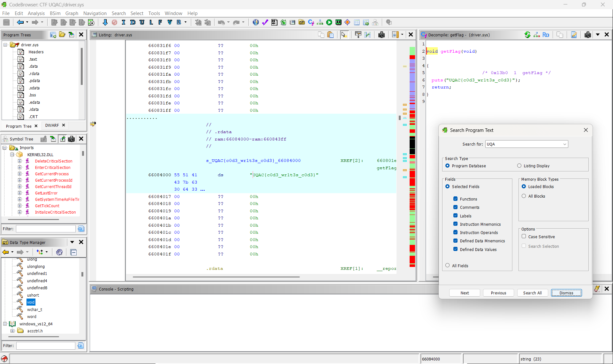Click the F create function icon
Screen dimensions: 613x364
(x=160, y=22)
